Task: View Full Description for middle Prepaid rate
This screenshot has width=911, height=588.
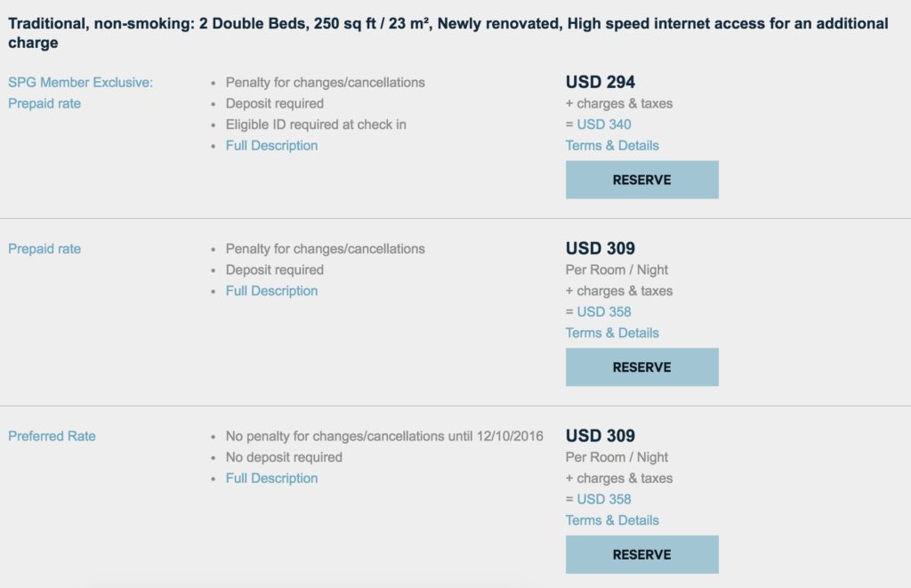Action: pyautogui.click(x=271, y=291)
